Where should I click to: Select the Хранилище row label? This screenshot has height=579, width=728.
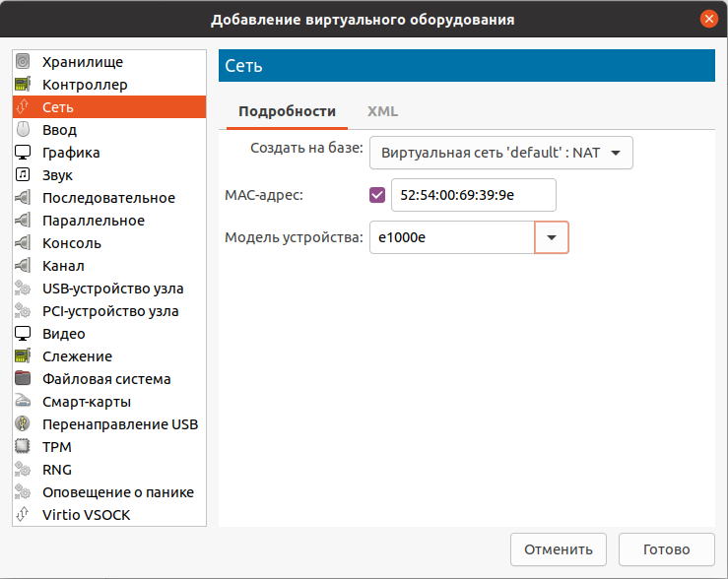pyautogui.click(x=83, y=62)
